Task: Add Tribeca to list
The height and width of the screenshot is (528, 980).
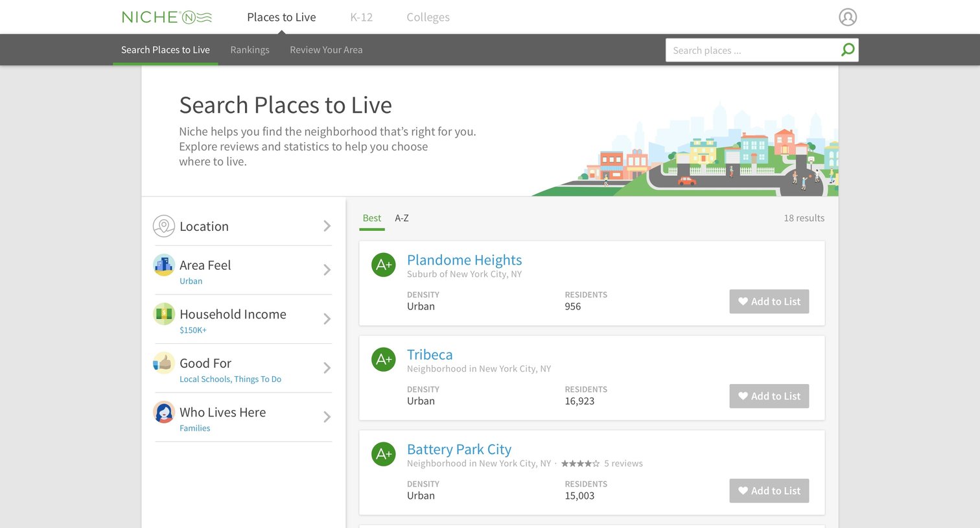Action: coord(769,396)
